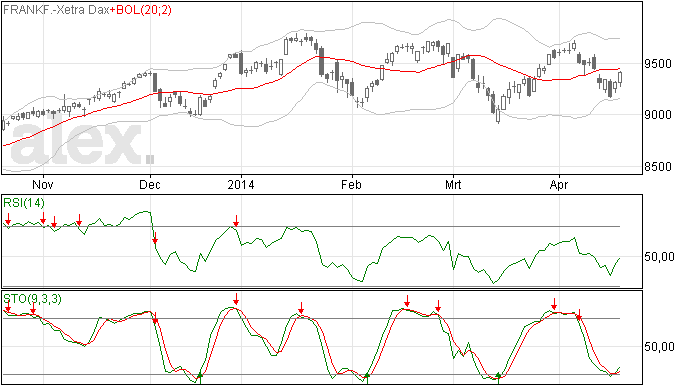
Task: Select the Mrt date axis label
Action: click(453, 184)
